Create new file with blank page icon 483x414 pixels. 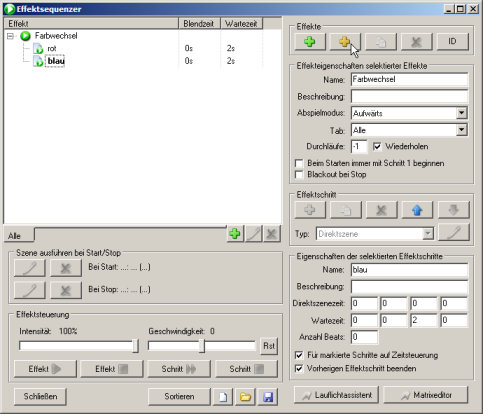[x=223, y=397]
